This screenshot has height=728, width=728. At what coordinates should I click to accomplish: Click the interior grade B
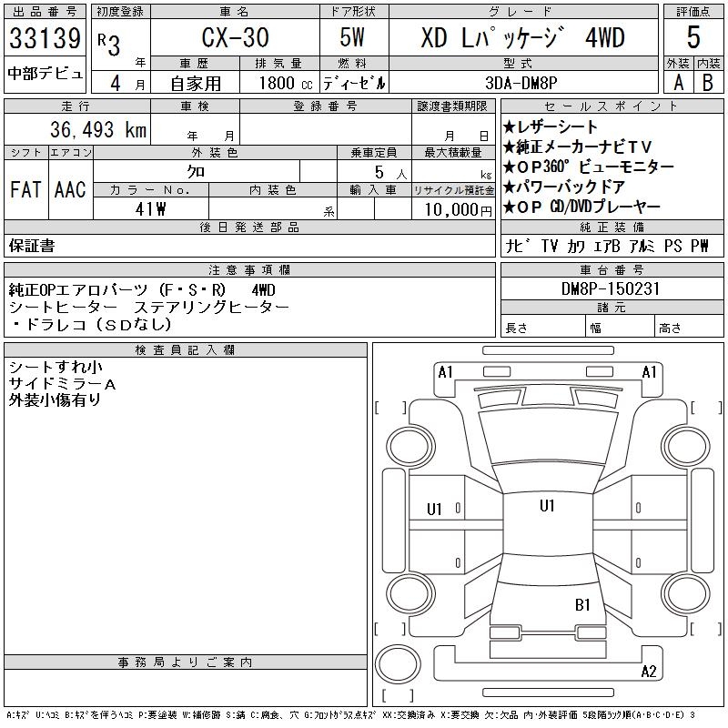tap(708, 83)
